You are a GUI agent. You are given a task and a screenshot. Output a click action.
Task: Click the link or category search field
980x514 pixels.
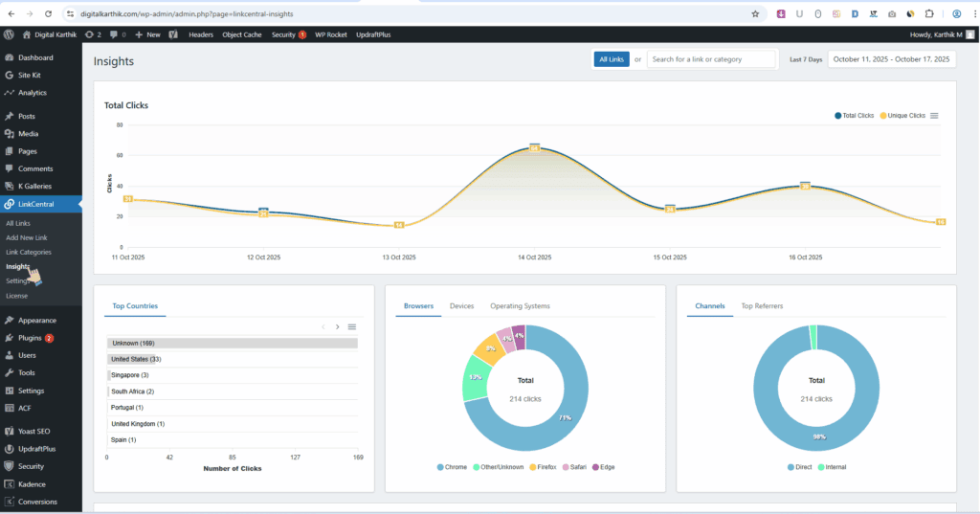click(x=711, y=59)
